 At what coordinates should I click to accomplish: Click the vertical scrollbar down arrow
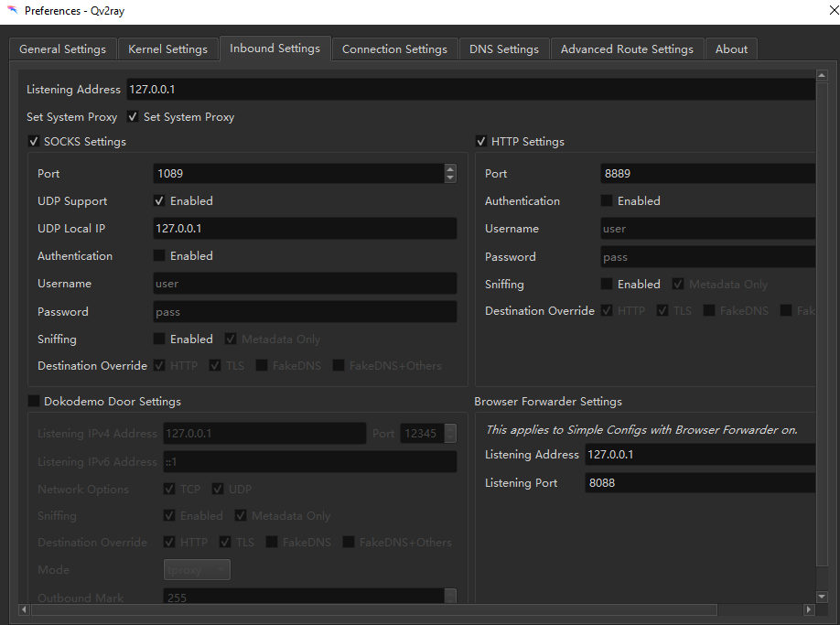coord(822,597)
